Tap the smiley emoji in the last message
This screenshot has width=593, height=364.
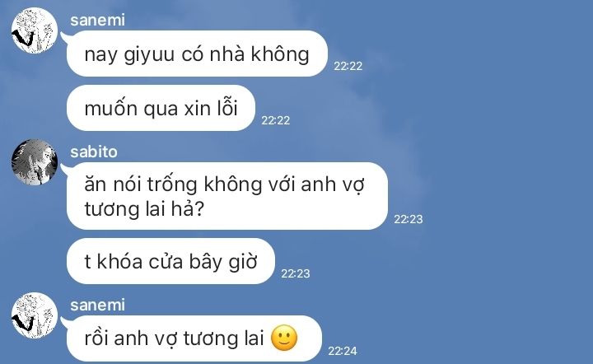(x=284, y=338)
